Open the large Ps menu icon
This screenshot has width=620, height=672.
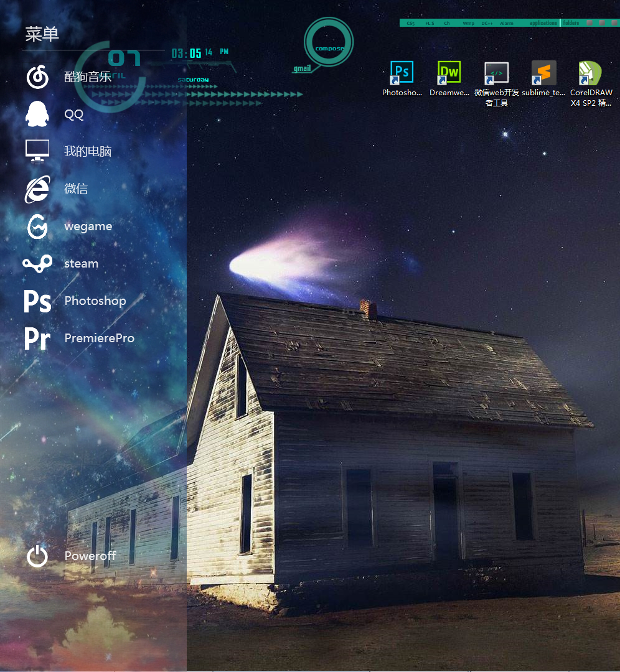(x=37, y=301)
